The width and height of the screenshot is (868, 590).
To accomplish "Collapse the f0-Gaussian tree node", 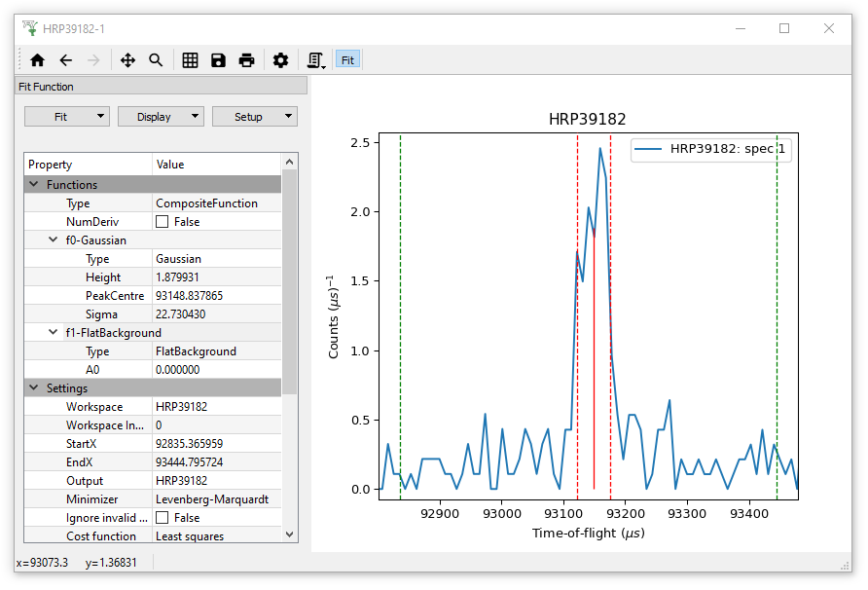I will pyautogui.click(x=54, y=240).
